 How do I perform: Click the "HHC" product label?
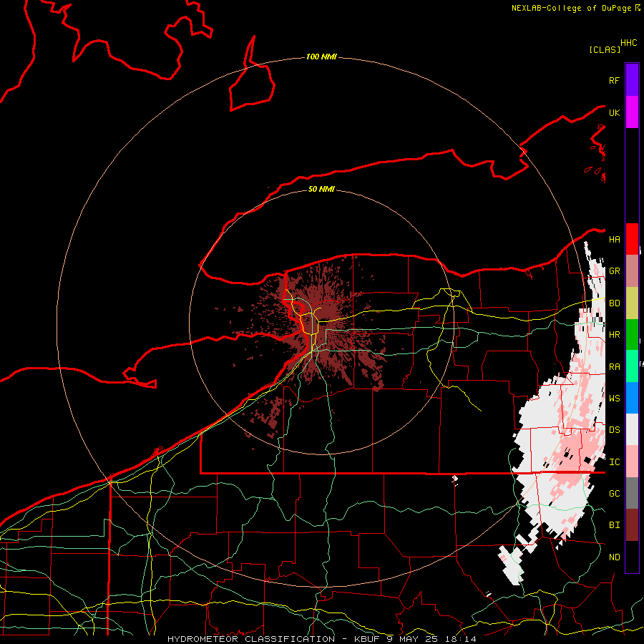[629, 43]
